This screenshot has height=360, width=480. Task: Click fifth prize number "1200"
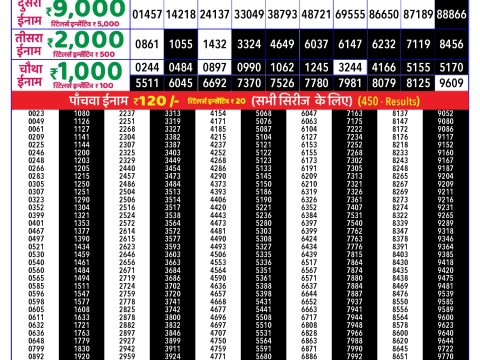click(82, 153)
